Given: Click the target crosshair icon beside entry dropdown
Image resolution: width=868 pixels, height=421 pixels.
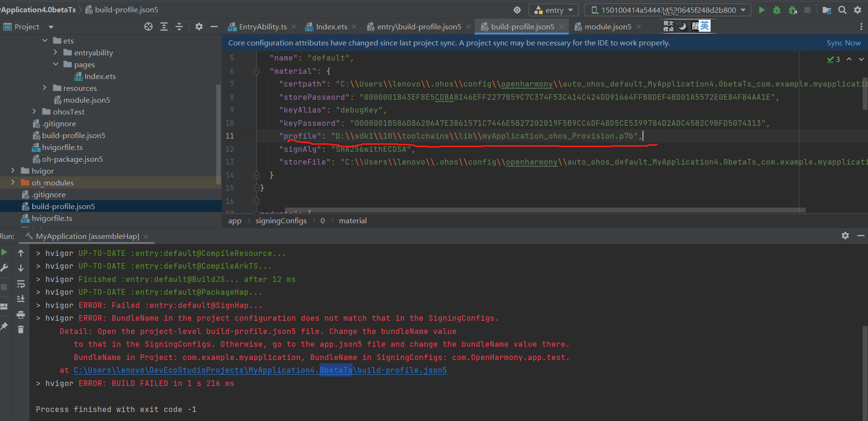Looking at the screenshot, I should click(x=517, y=10).
